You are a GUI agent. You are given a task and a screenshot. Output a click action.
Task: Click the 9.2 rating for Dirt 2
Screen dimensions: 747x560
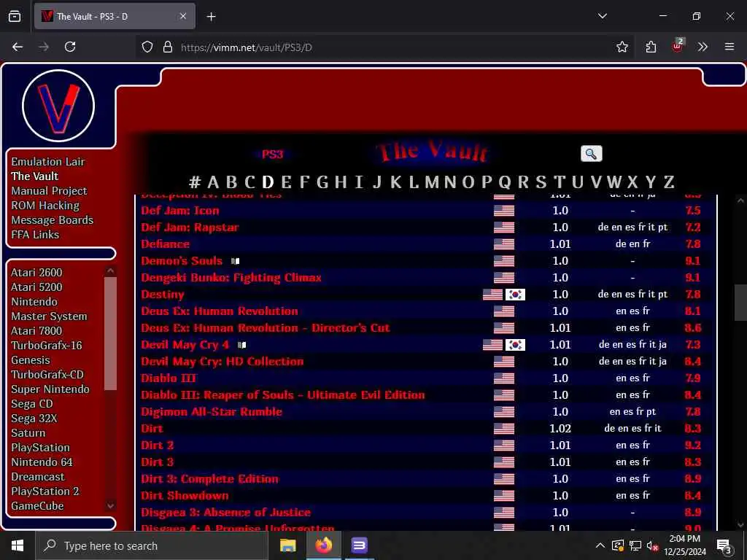point(693,446)
